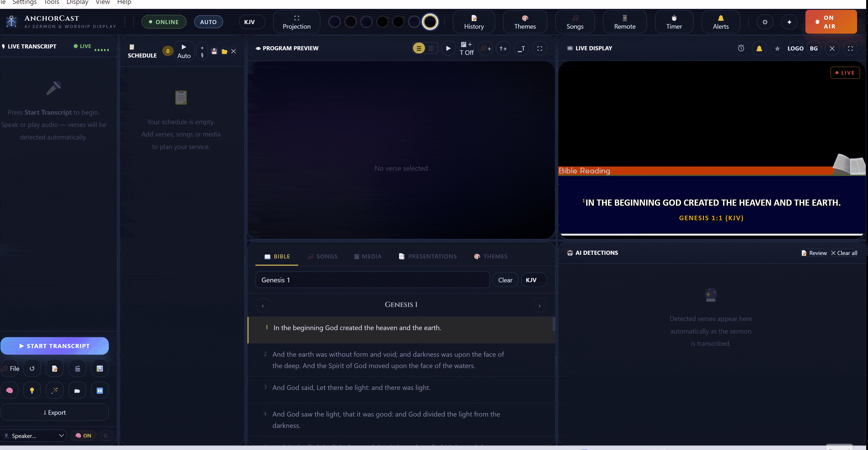The image size is (868, 450).
Task: Open the Timer panel
Action: tap(674, 22)
